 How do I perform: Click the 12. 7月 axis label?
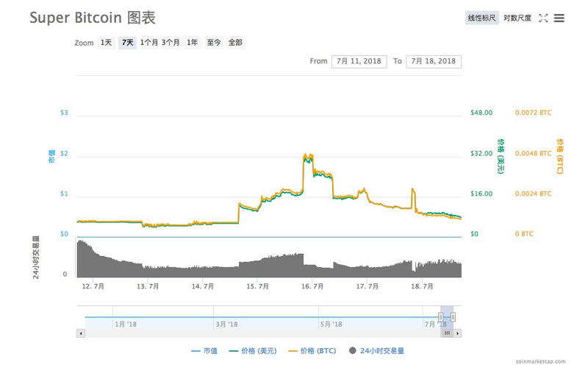click(x=93, y=286)
